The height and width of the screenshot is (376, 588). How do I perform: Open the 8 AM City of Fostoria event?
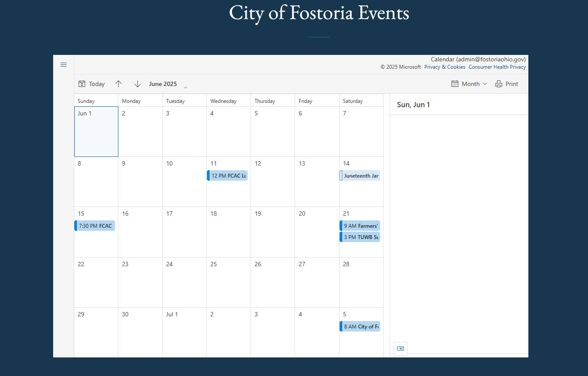coord(360,326)
